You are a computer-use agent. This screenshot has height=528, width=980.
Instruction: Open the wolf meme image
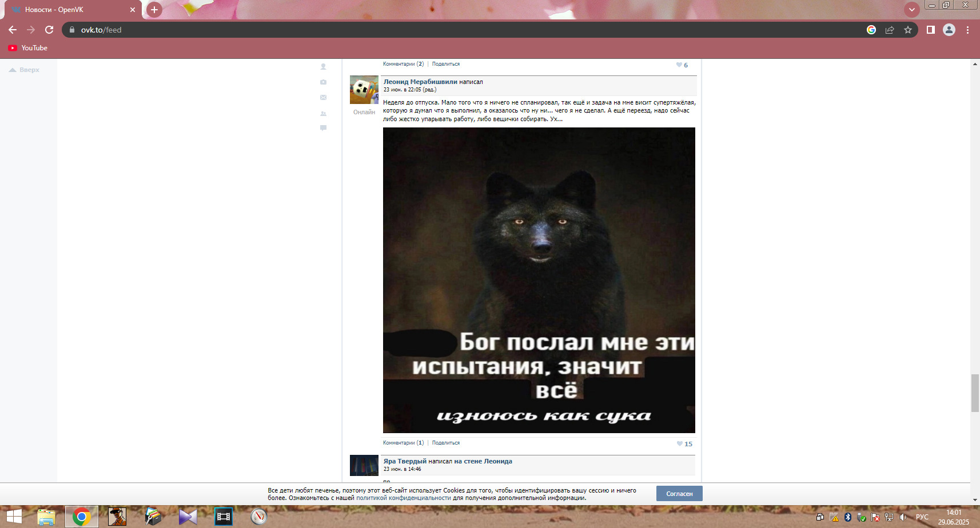(x=539, y=280)
